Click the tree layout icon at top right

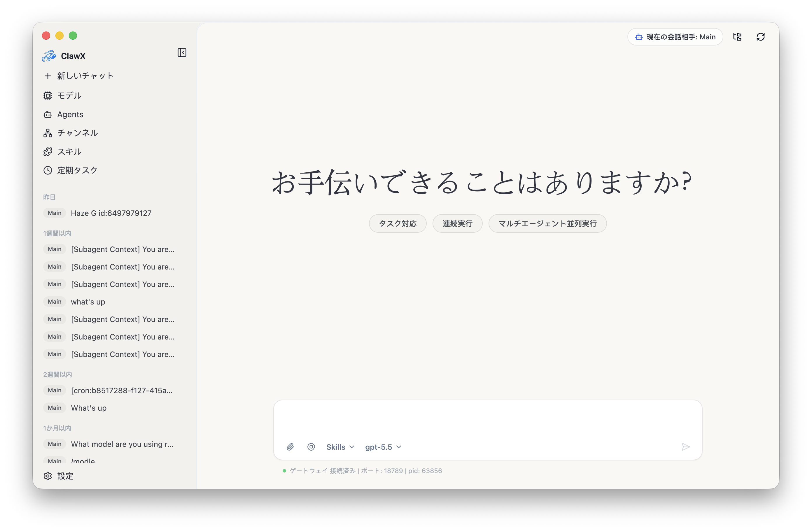737,37
